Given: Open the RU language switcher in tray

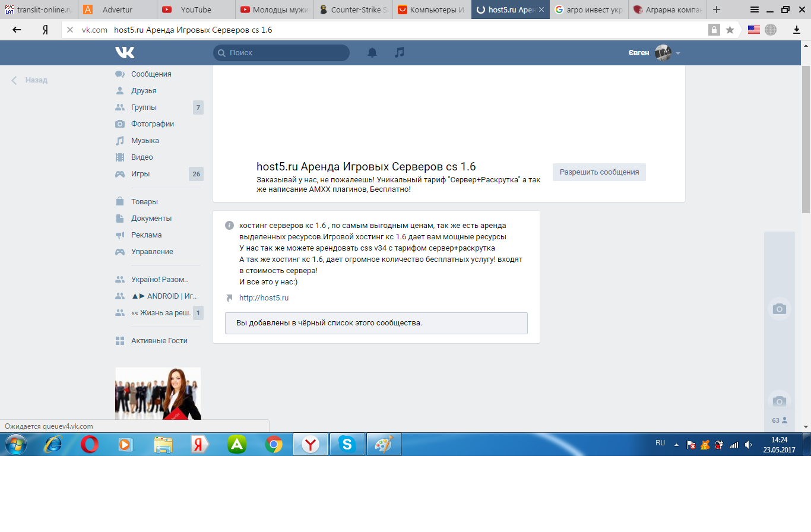Looking at the screenshot, I should click(x=660, y=443).
